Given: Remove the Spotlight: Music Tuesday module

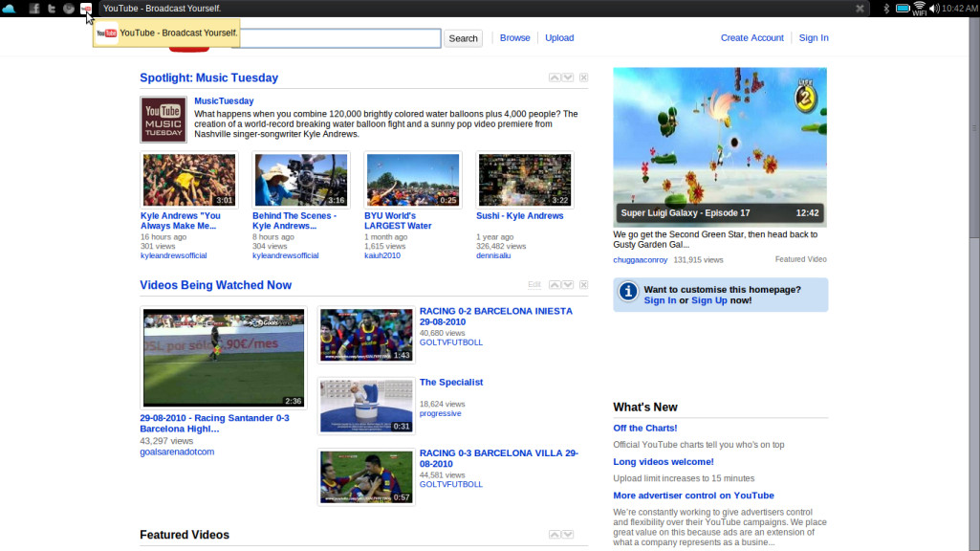Looking at the screenshot, I should click(583, 77).
